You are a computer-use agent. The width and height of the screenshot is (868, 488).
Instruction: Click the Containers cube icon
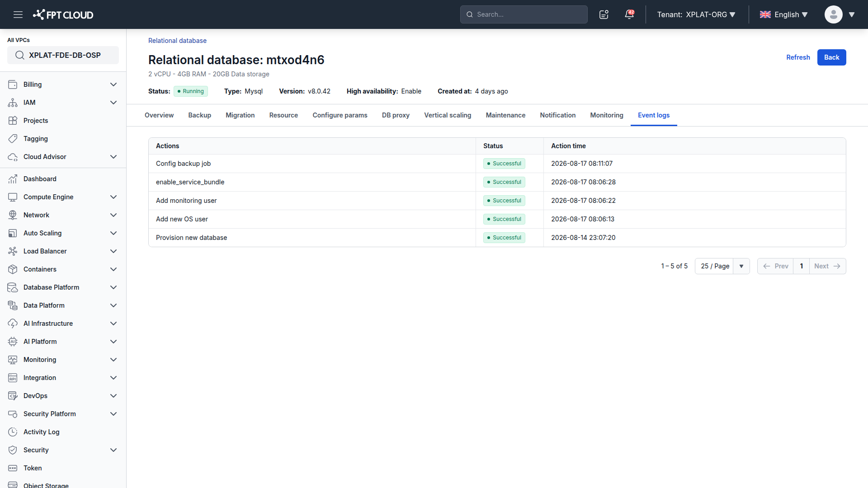pos(13,269)
